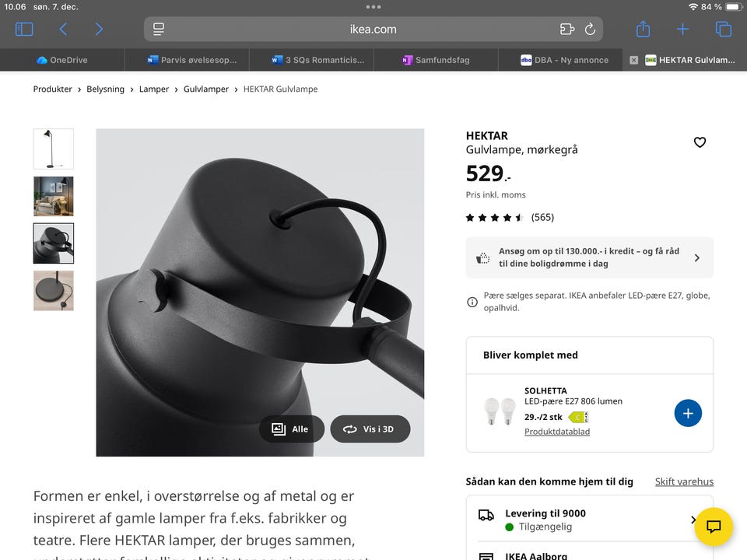Tap the ikea.com address field
Image resolution: width=747 pixels, height=560 pixels.
click(373, 29)
